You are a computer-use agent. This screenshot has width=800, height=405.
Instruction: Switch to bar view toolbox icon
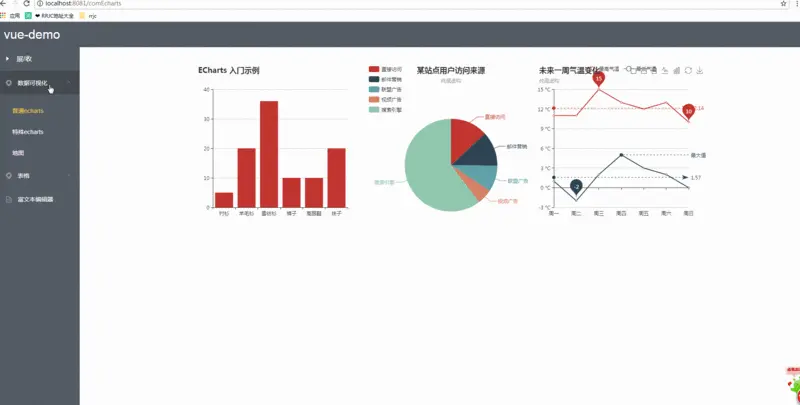click(677, 70)
